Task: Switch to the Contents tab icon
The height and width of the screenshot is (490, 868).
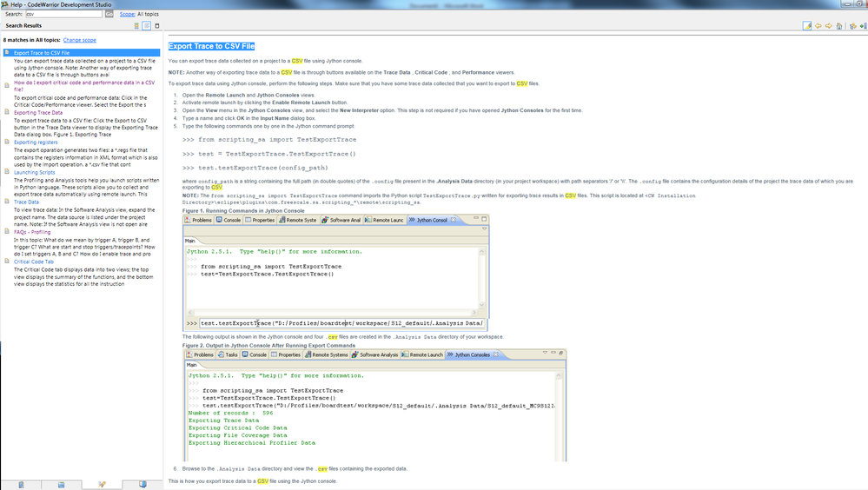Action: click(21, 485)
